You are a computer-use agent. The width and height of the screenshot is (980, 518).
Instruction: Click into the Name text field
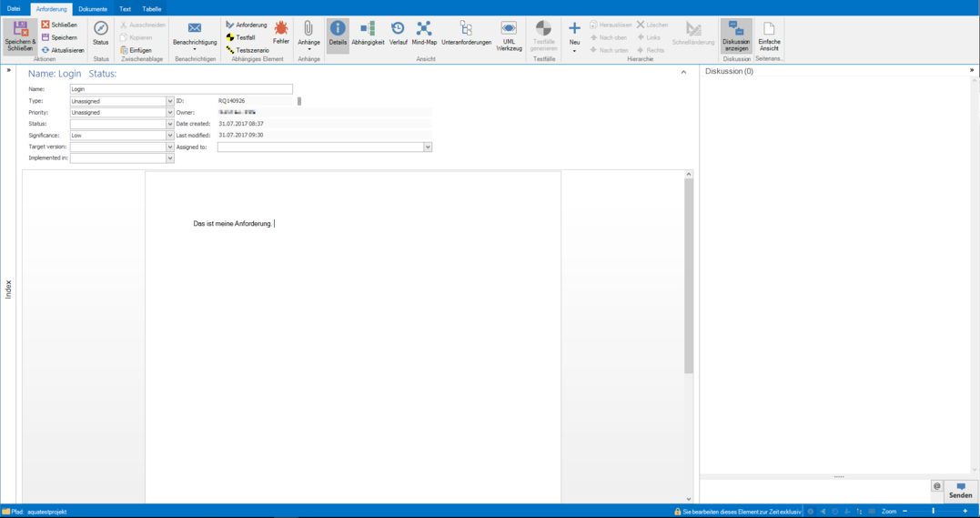pyautogui.click(x=181, y=89)
